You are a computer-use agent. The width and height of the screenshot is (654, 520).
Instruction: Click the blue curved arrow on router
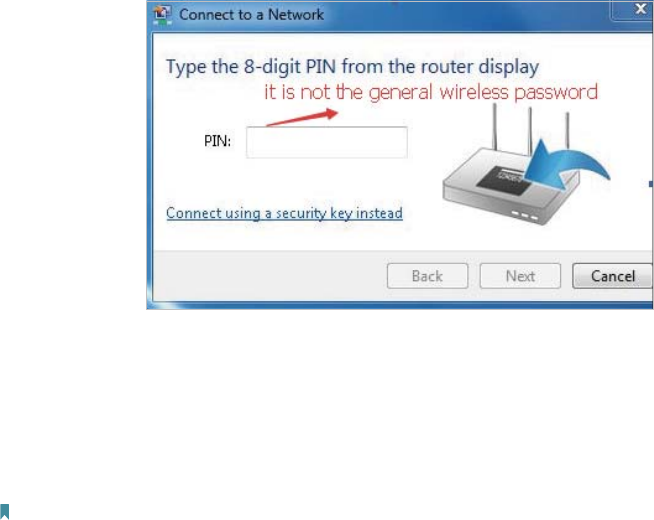566,165
